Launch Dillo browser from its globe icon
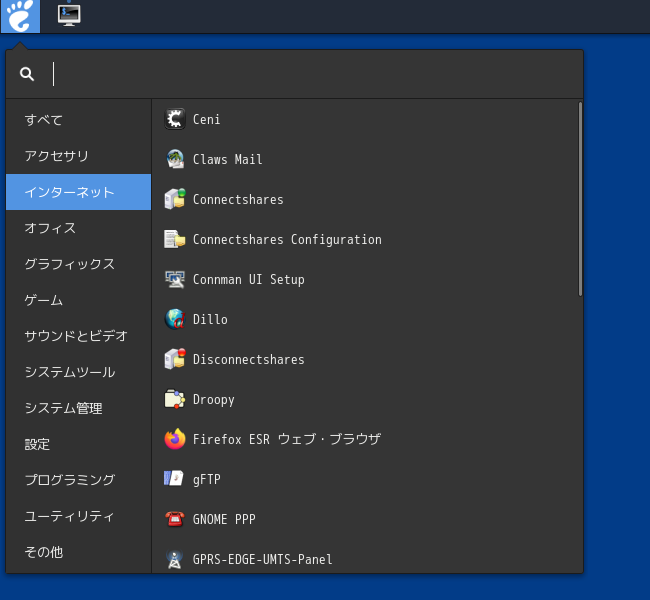This screenshot has height=600, width=650. pyautogui.click(x=175, y=319)
